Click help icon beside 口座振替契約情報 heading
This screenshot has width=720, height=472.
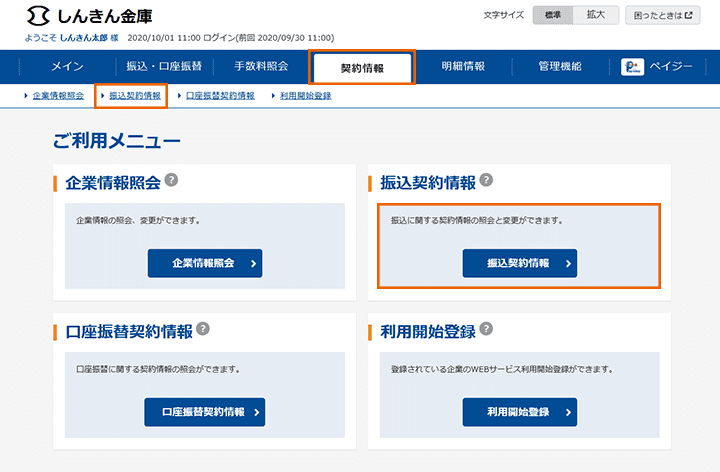203,328
